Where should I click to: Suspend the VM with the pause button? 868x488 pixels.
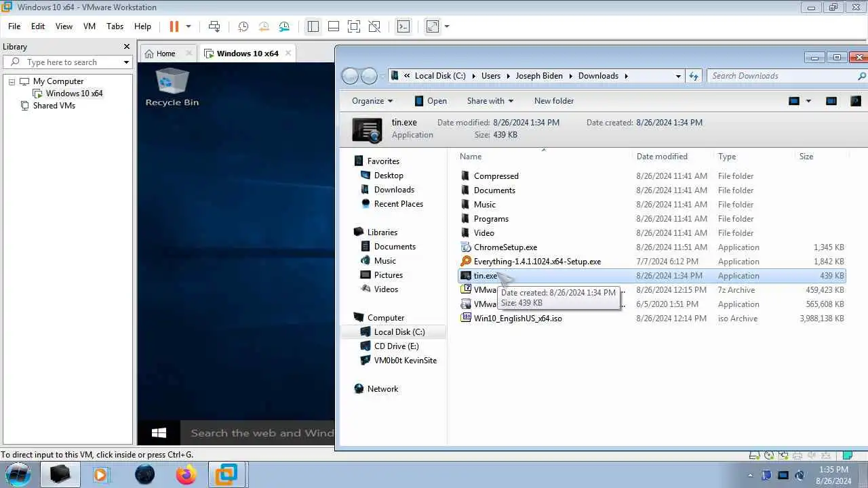click(x=174, y=26)
